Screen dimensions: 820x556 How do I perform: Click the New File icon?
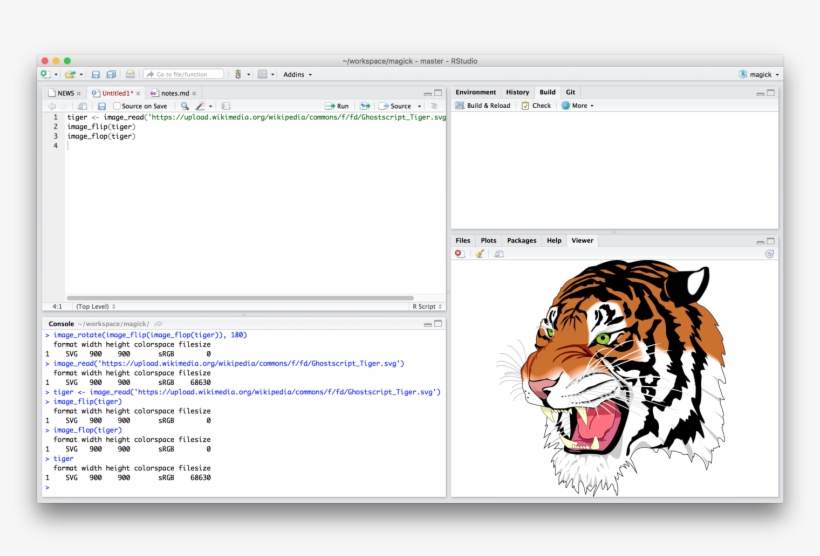[45, 74]
